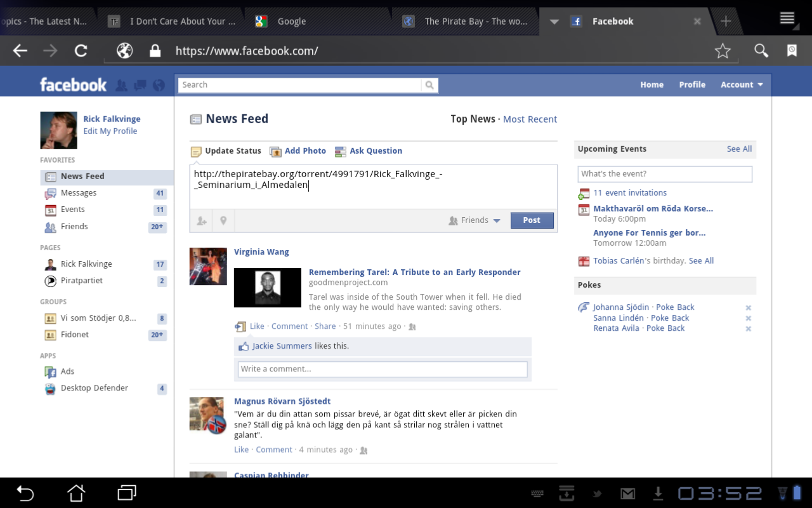Open a new tab with the plus icon
The width and height of the screenshot is (812, 508).
[726, 21]
